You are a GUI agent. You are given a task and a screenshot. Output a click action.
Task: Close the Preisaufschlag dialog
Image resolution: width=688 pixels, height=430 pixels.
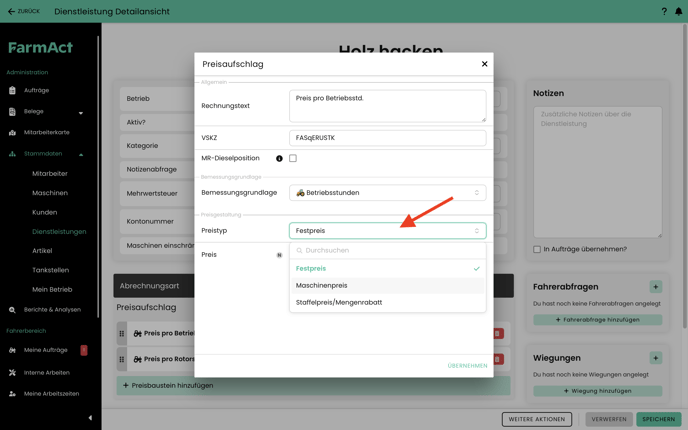[484, 64]
